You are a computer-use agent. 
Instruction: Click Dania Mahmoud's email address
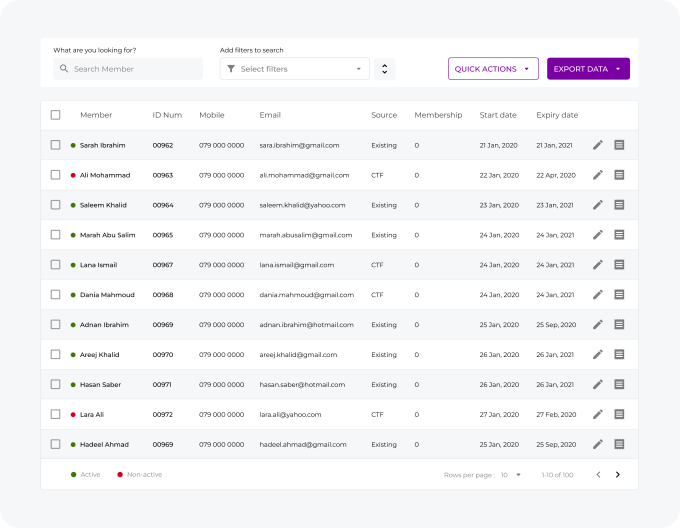[x=306, y=295]
